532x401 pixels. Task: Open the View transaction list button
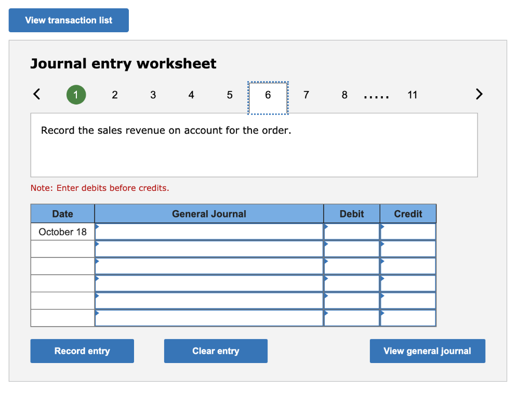point(69,20)
